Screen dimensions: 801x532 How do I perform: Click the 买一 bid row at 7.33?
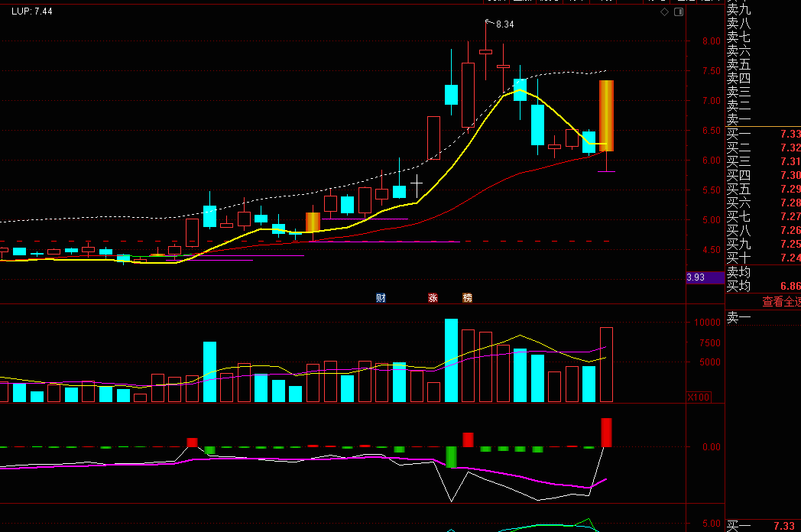click(764, 134)
